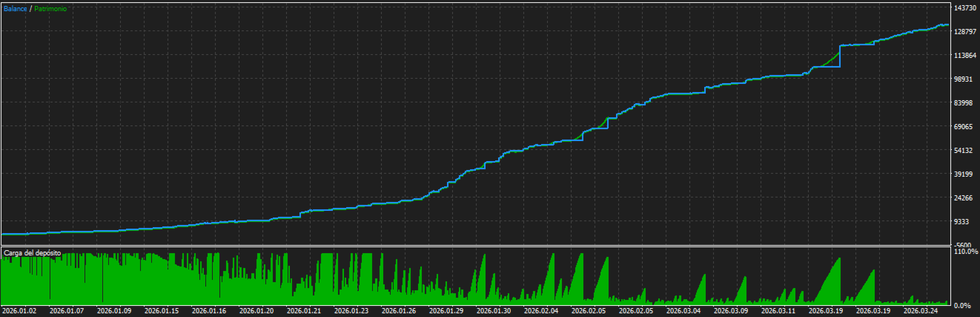Click the blue Balance legend label
This screenshot has width=980, height=317.
click(15, 8)
